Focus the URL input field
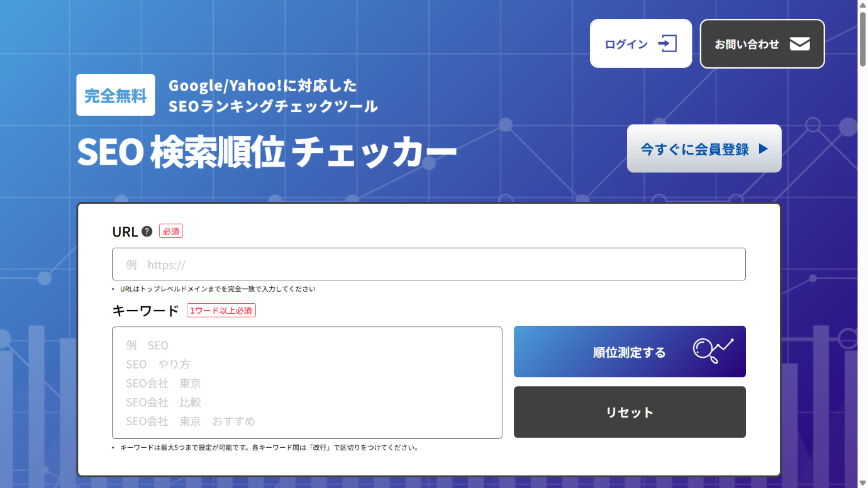This screenshot has width=868, height=488. coord(429,264)
